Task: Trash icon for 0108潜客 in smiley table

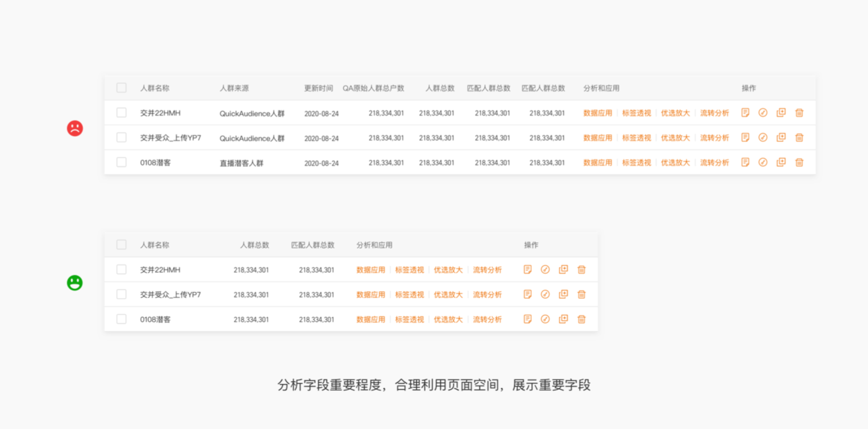Action: click(582, 319)
